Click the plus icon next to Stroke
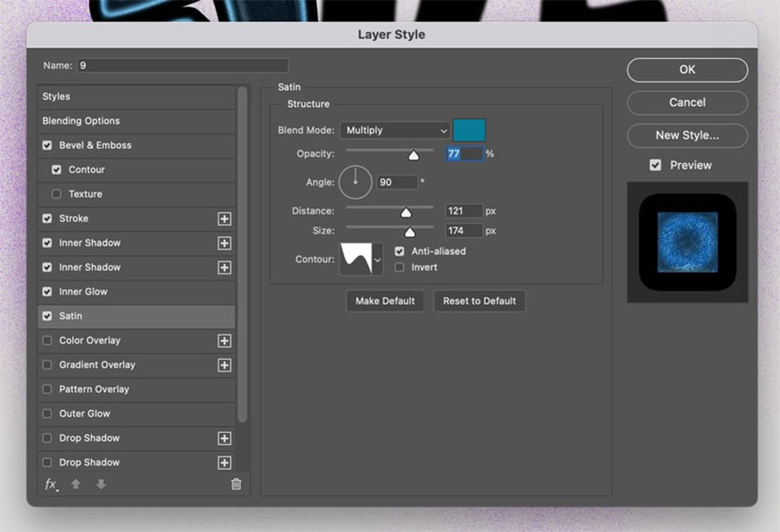Image resolution: width=780 pixels, height=532 pixels. 224,218
